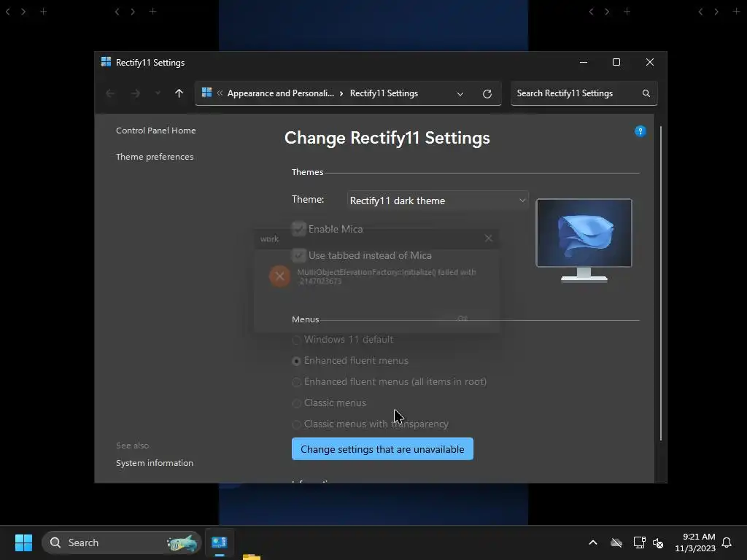
Task: Click the muted volume tray icon
Action: [658, 542]
